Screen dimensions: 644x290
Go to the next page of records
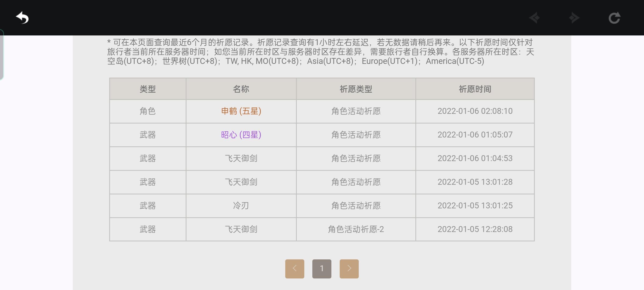coord(349,269)
